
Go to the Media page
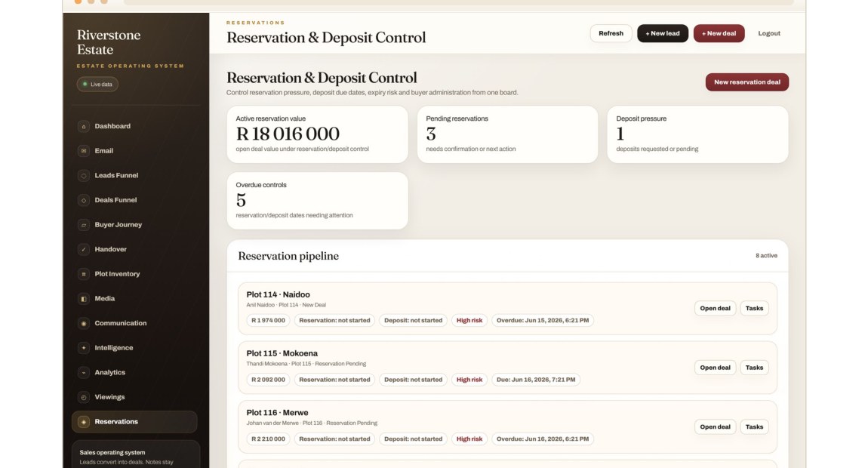134,298
